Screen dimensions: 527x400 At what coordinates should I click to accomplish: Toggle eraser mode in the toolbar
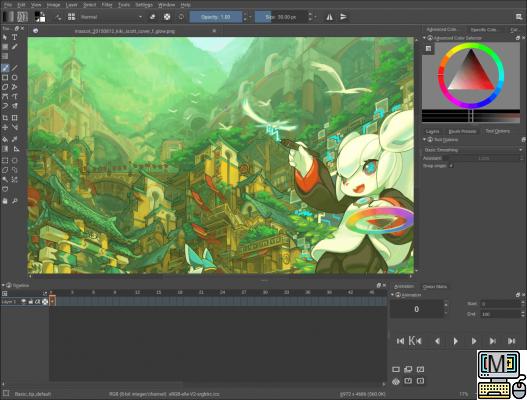(x=153, y=17)
